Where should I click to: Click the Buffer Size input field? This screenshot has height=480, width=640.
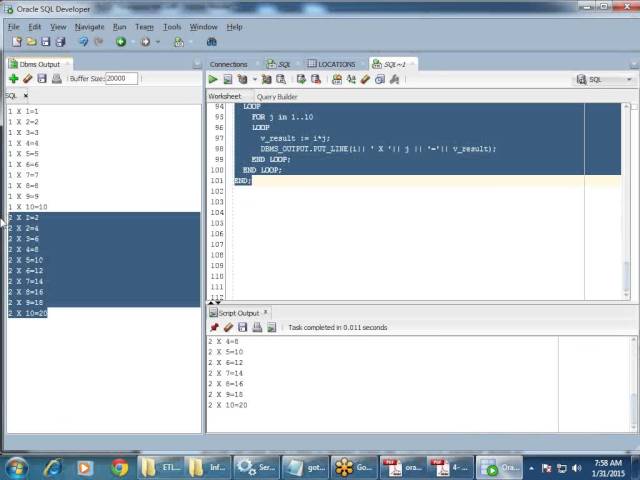click(122, 78)
